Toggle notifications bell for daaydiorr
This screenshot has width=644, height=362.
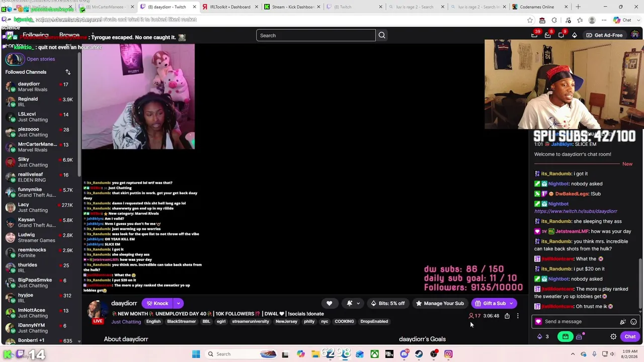(350, 303)
